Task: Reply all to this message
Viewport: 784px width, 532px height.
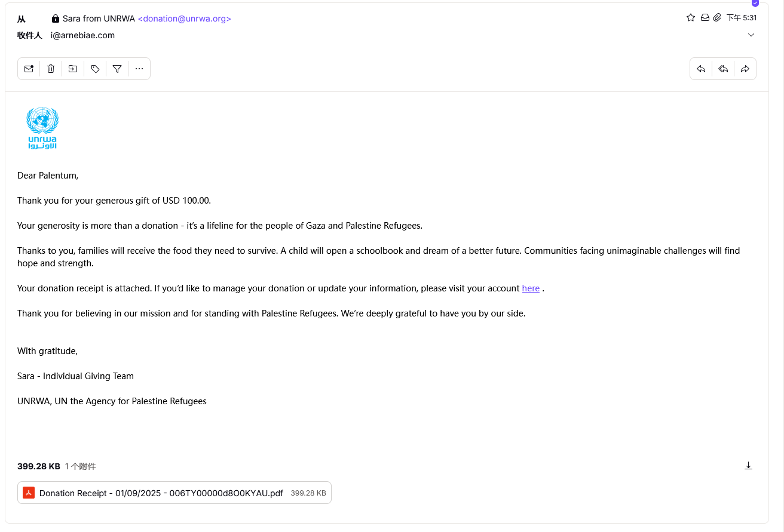Action: coord(723,69)
